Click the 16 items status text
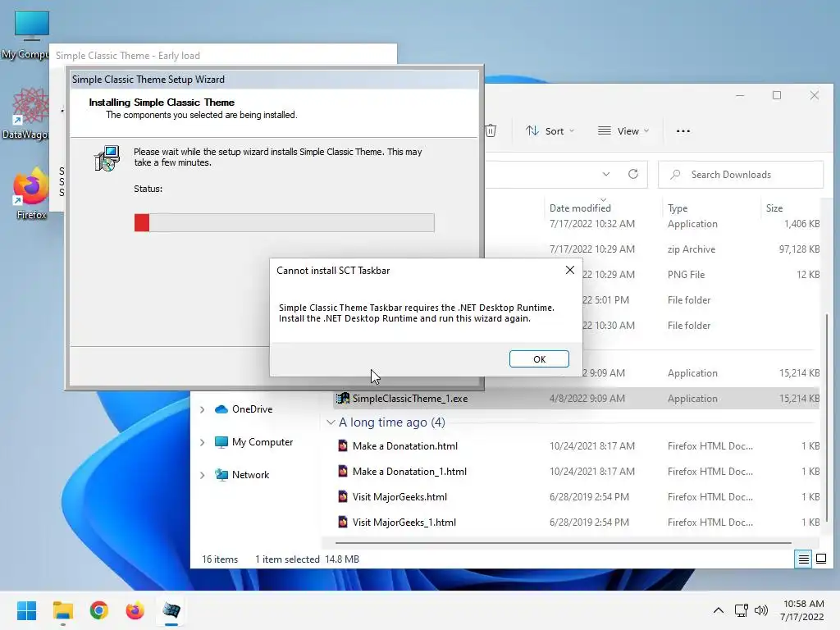The image size is (840, 630). pyautogui.click(x=220, y=559)
